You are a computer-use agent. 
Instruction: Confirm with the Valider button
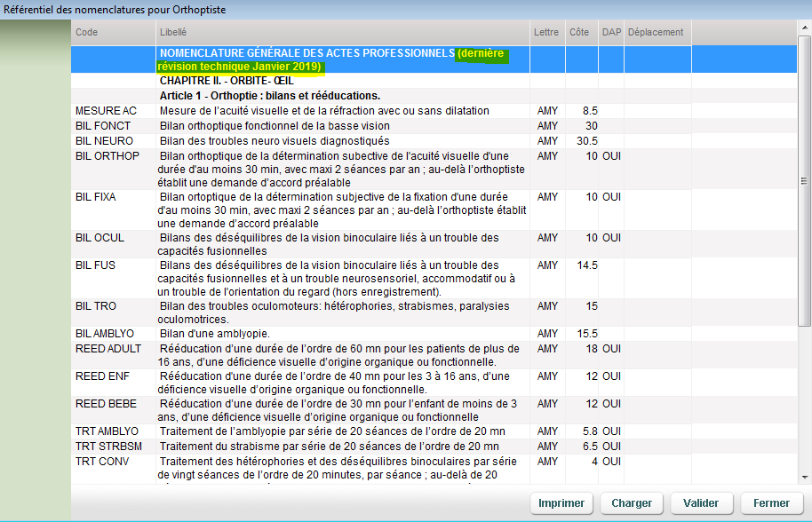point(701,502)
